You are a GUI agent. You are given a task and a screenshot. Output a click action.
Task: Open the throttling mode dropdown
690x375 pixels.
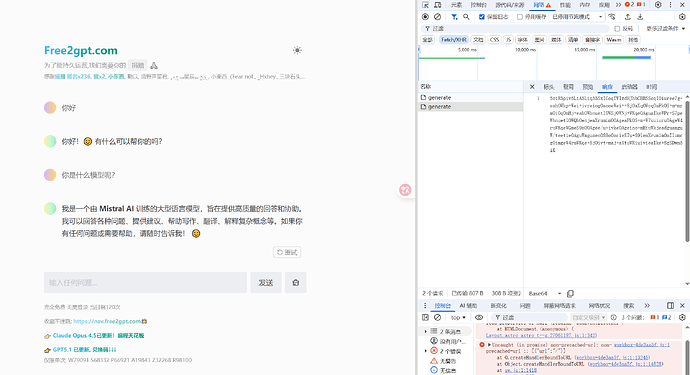(577, 17)
